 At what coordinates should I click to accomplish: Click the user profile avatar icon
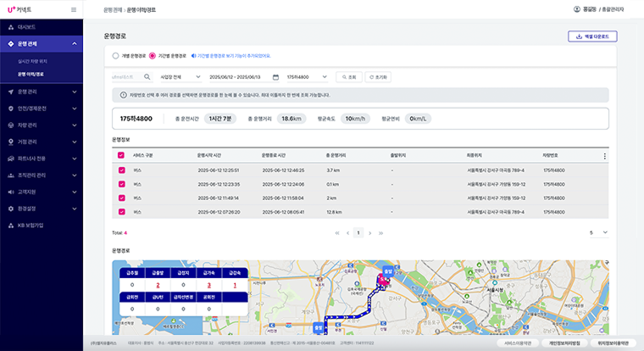click(x=577, y=9)
